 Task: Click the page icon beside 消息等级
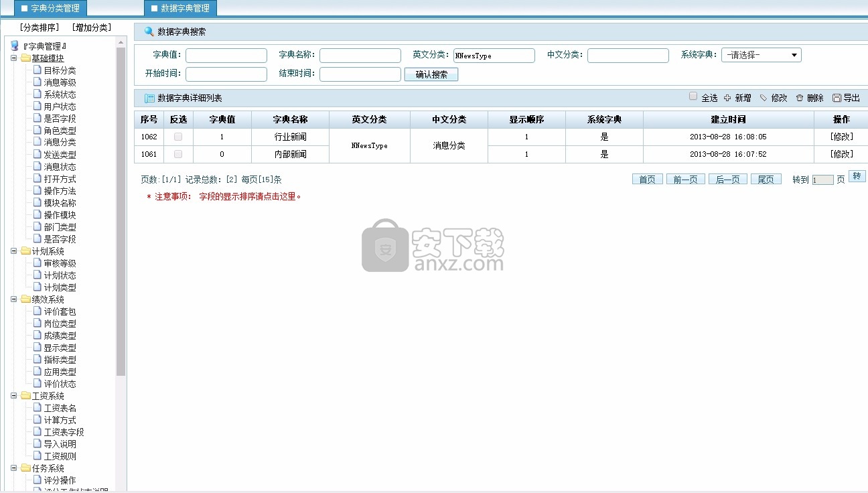38,82
